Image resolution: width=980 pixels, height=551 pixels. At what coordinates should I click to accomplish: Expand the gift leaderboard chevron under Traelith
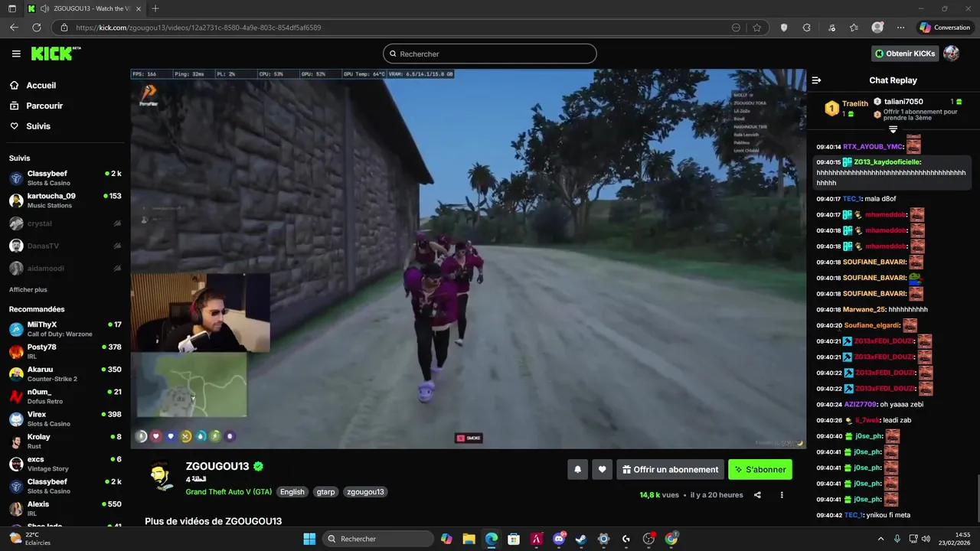coord(893,129)
